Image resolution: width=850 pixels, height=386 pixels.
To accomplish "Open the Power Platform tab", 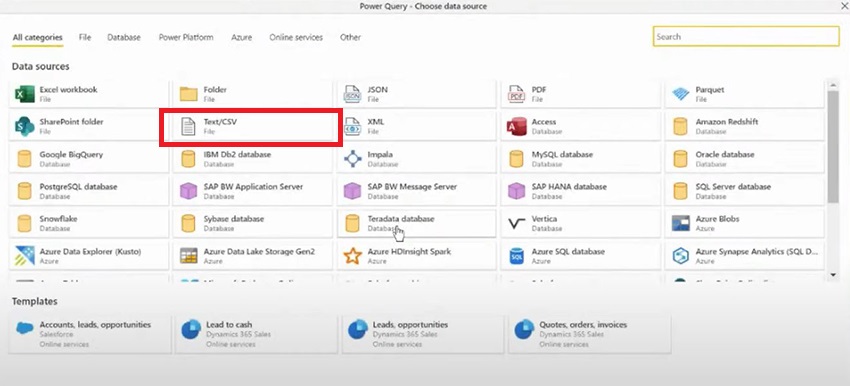I will [x=186, y=37].
